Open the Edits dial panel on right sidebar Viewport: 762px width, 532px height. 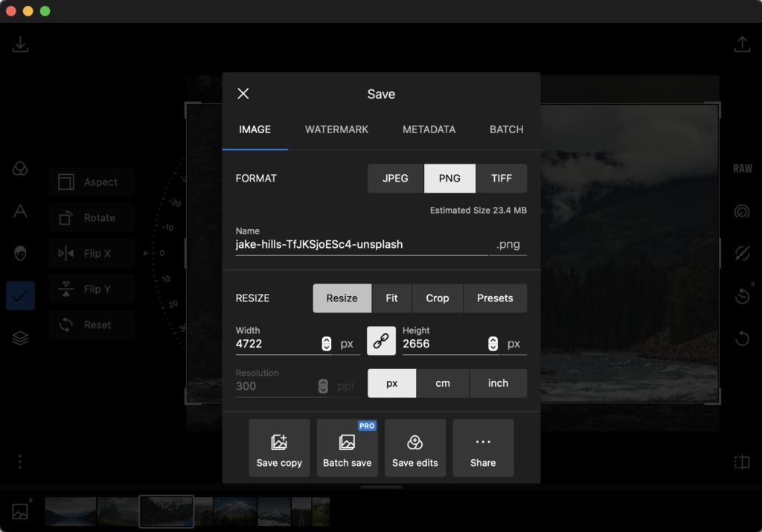click(x=742, y=211)
